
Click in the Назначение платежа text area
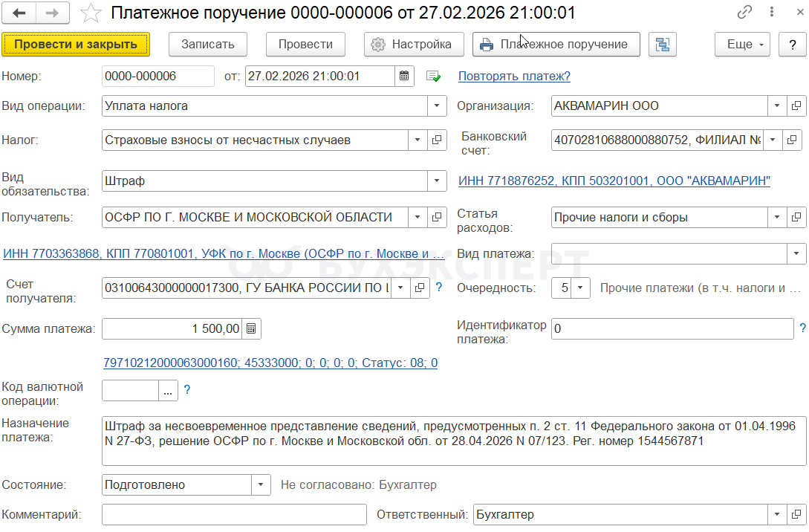(x=454, y=441)
